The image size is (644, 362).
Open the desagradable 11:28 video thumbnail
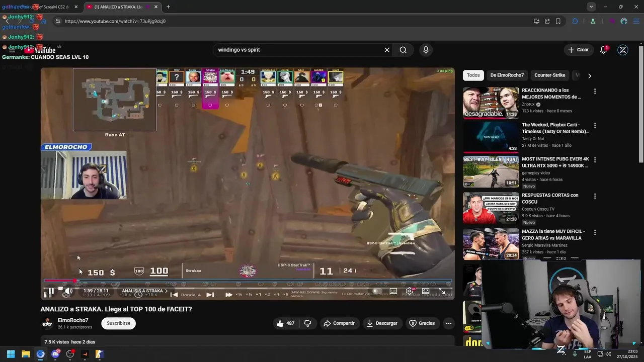click(491, 103)
